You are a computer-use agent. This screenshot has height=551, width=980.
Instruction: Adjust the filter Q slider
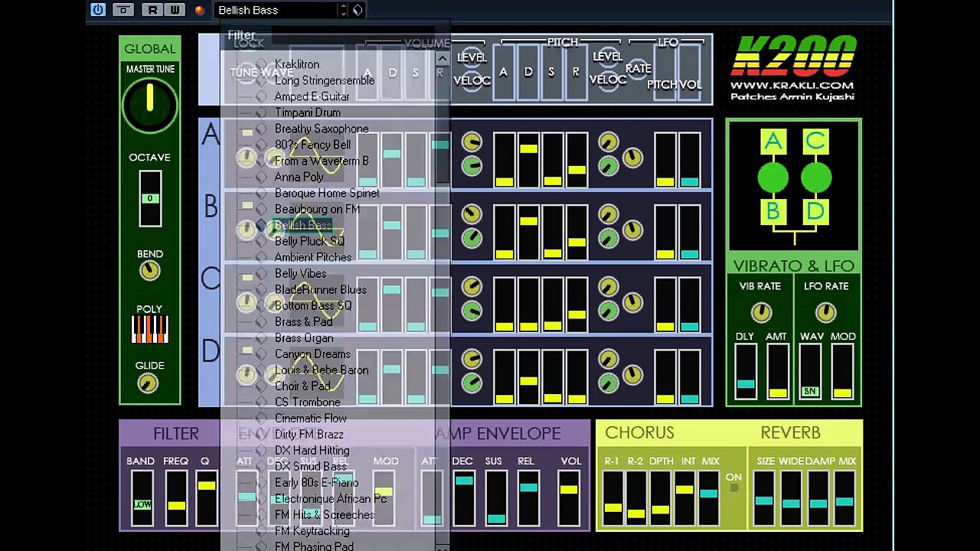pyautogui.click(x=206, y=498)
